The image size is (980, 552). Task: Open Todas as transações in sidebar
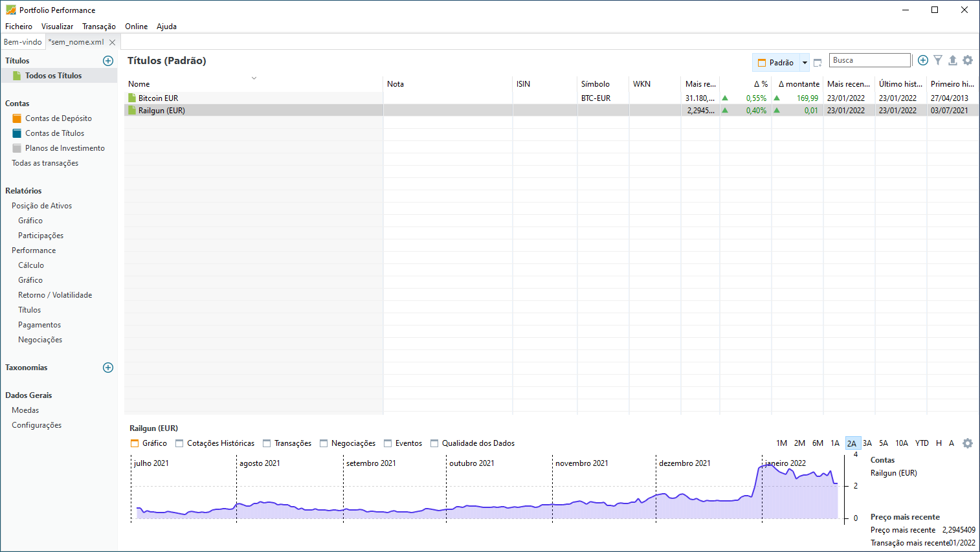pyautogui.click(x=45, y=163)
